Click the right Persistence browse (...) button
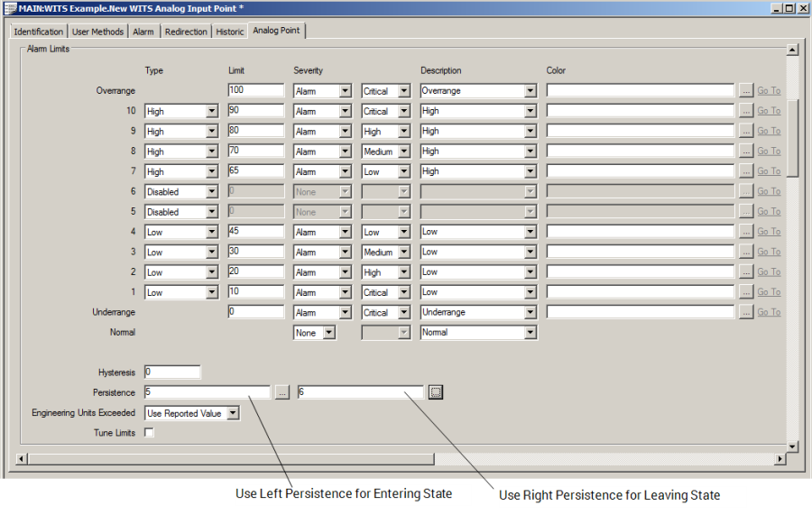 click(436, 392)
